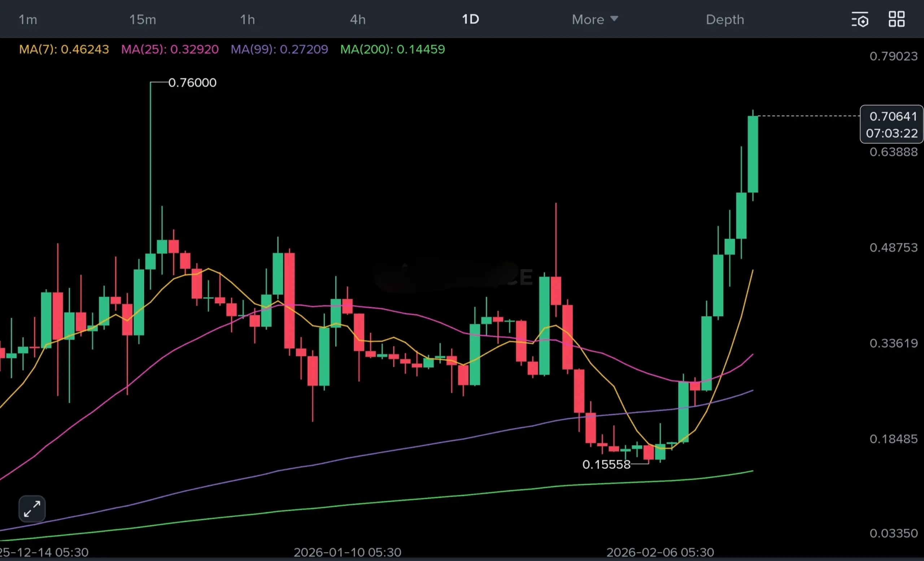Expand the More timeframes dropdown
924x561 pixels.
point(594,20)
